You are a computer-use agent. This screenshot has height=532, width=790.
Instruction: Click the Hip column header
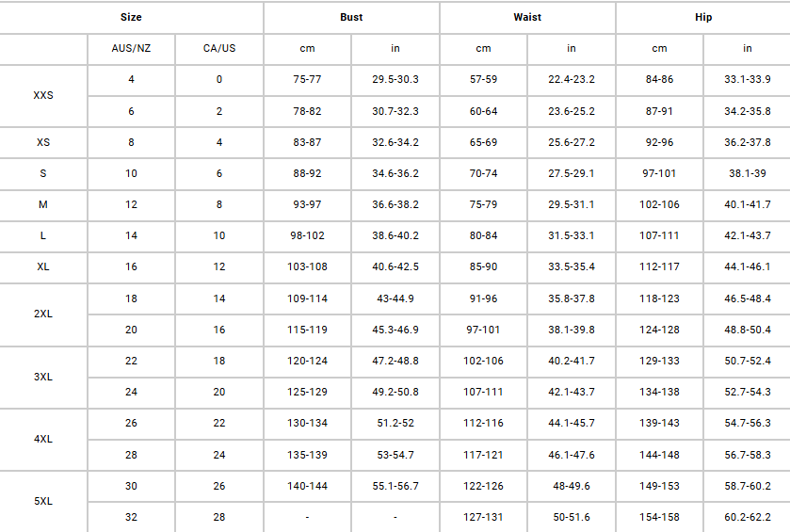pyautogui.click(x=702, y=17)
